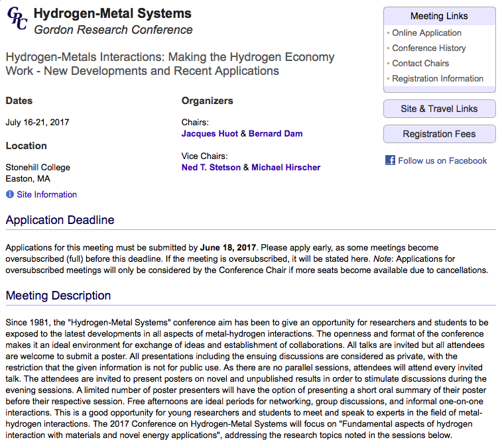Select the Contact Chairs link

(420, 64)
